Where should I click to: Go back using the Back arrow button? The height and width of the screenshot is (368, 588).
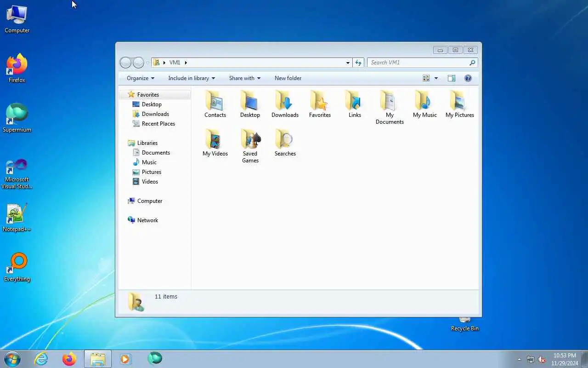pos(125,63)
